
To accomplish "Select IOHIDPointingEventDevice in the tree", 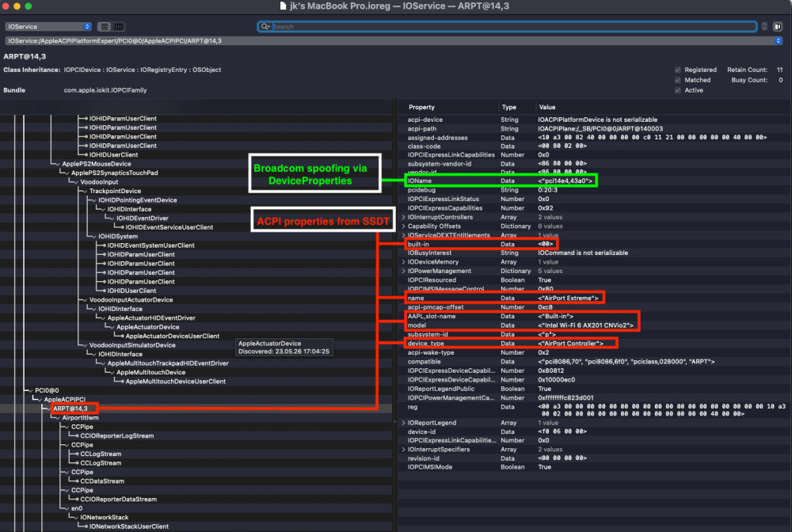I will (x=137, y=200).
